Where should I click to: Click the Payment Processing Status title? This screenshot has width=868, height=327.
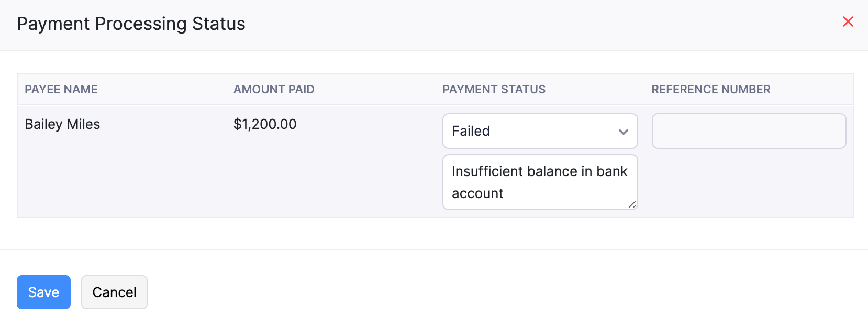tap(131, 24)
